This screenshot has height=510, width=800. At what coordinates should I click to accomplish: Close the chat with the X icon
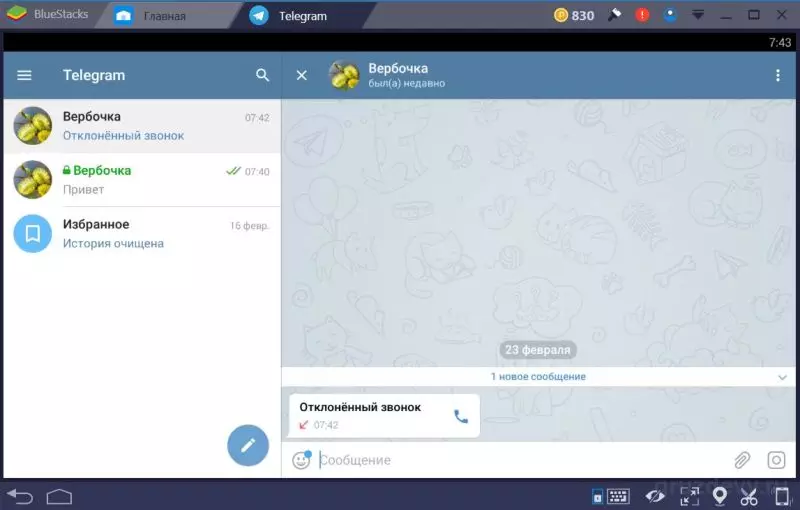pos(302,75)
